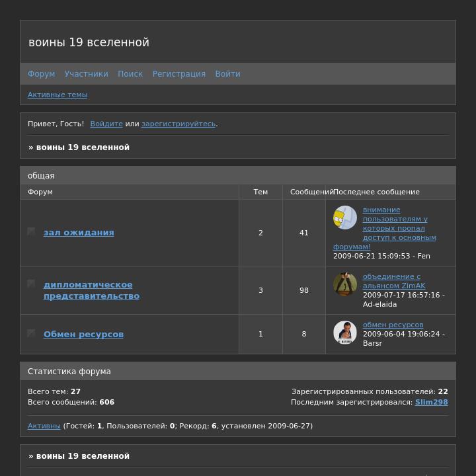Click message count 41
The width and height of the screenshot is (476, 476).
tap(304, 233)
